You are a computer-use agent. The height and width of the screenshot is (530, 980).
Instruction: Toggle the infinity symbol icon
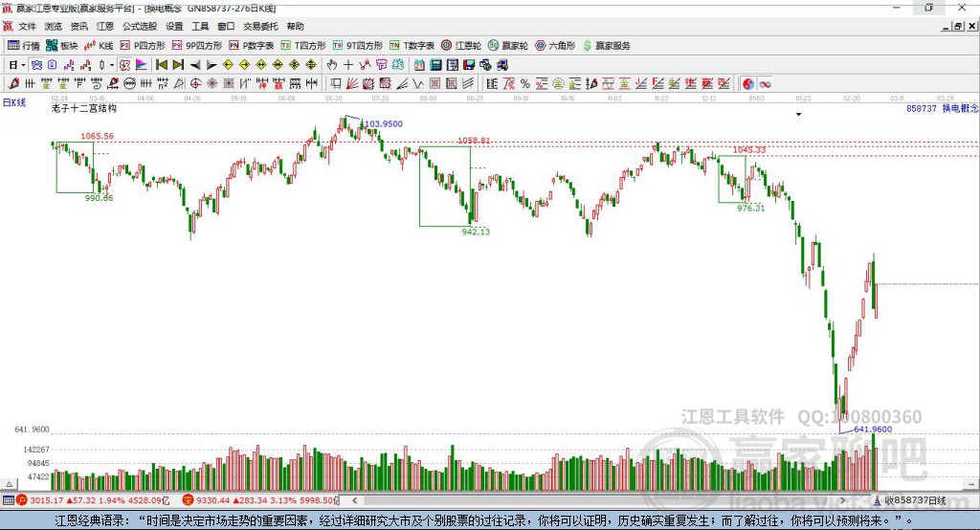point(765,84)
